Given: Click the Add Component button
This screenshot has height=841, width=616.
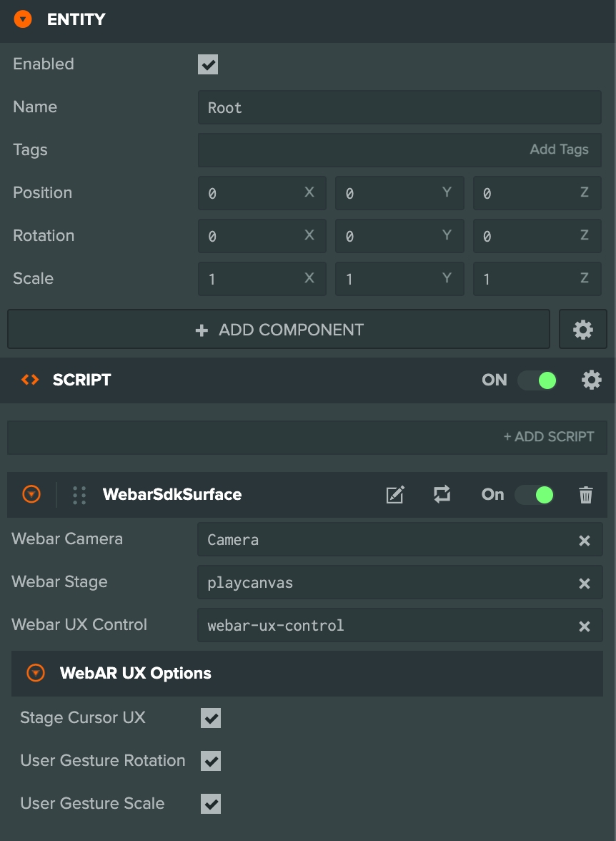Looking at the screenshot, I should click(x=279, y=330).
